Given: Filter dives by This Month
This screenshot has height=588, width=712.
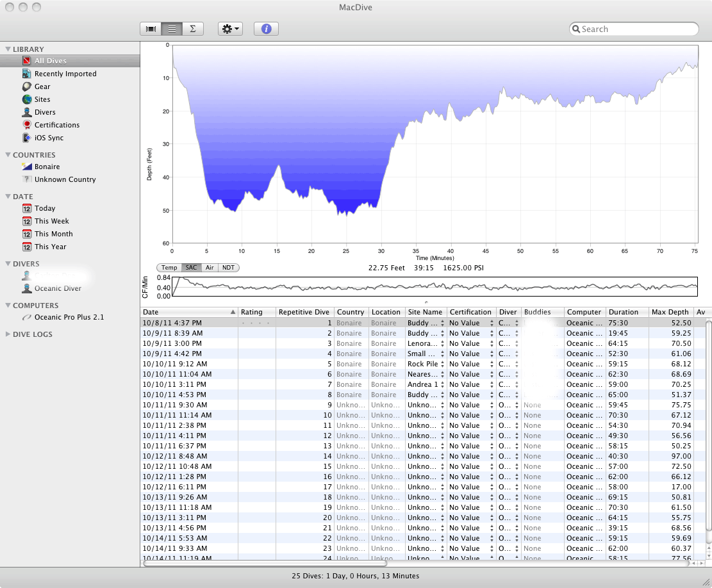Looking at the screenshot, I should point(53,234).
